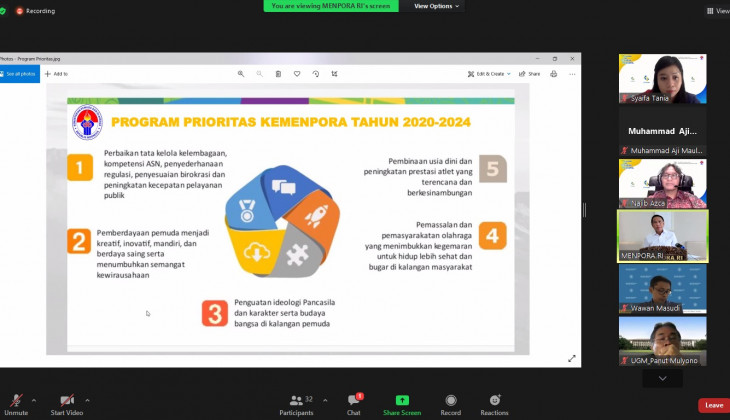Start recording with the Record button
The width and height of the screenshot is (730, 420).
point(451,405)
